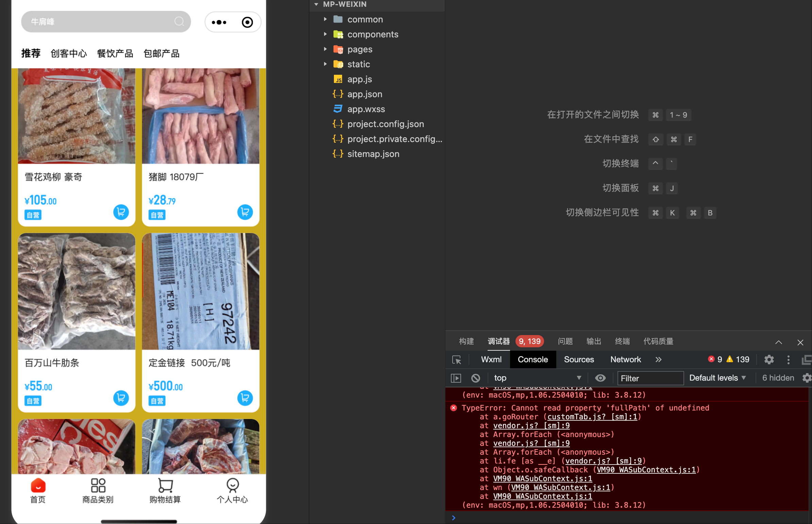Show console sidebar panel icon
812x524 pixels.
[456, 378]
